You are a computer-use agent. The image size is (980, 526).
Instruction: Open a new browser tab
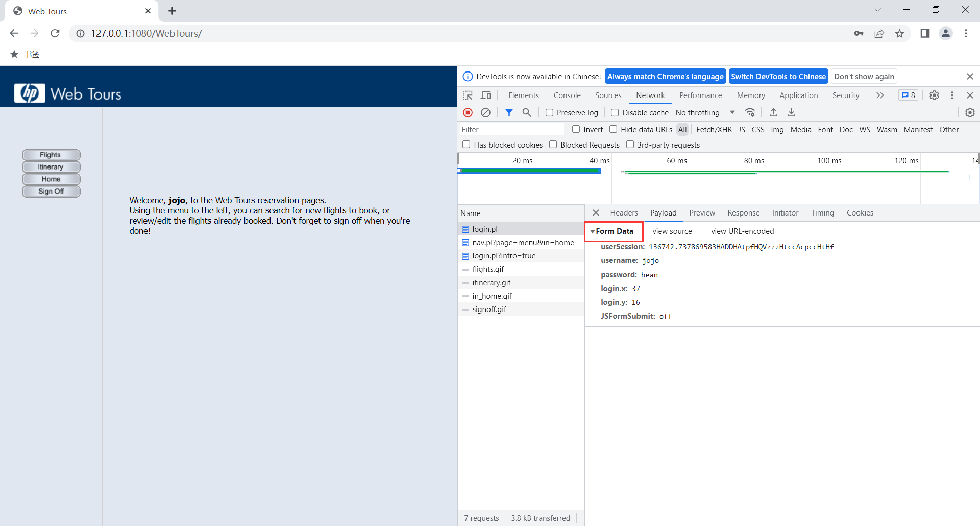pyautogui.click(x=172, y=11)
